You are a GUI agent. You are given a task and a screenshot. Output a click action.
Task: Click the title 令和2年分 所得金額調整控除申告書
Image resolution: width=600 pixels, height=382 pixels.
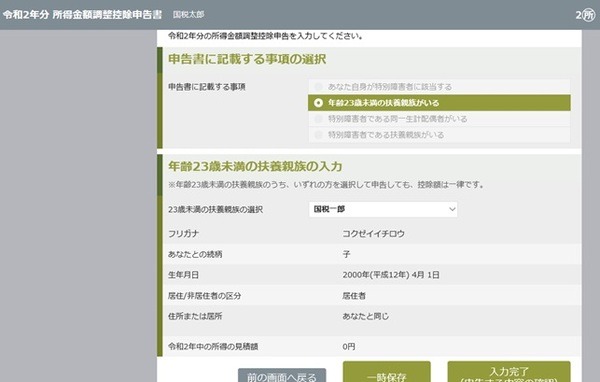(82, 15)
